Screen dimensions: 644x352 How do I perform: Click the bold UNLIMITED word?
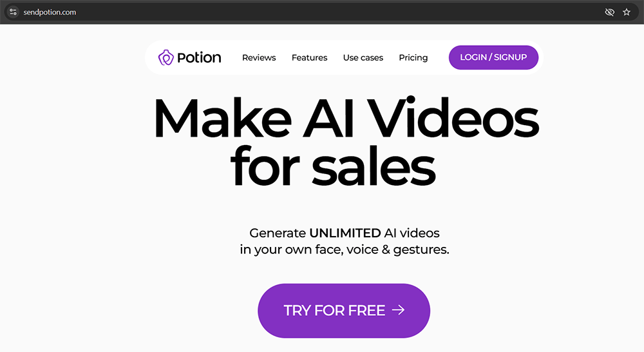coord(345,233)
